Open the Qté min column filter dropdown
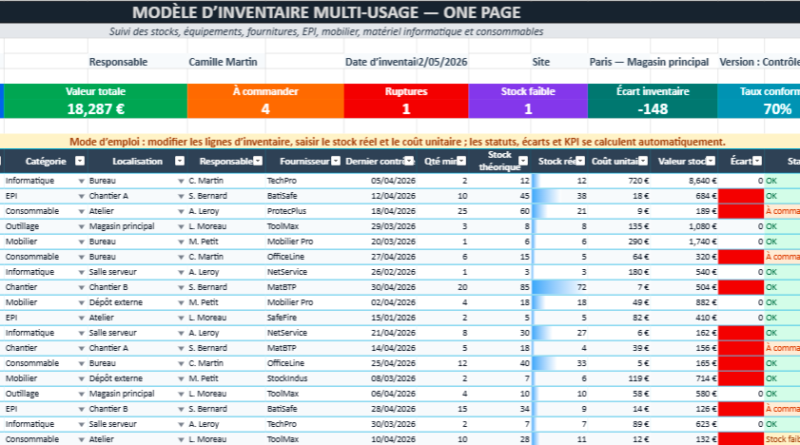The height and width of the screenshot is (445, 800). point(462,161)
